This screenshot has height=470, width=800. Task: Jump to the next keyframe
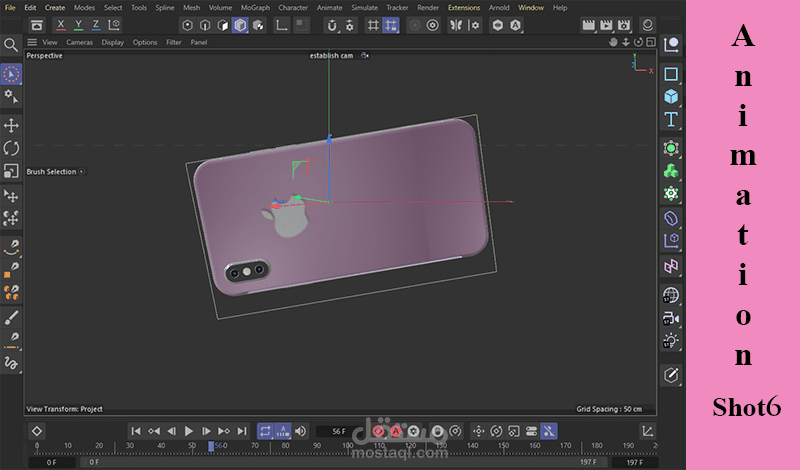pyautogui.click(x=224, y=431)
